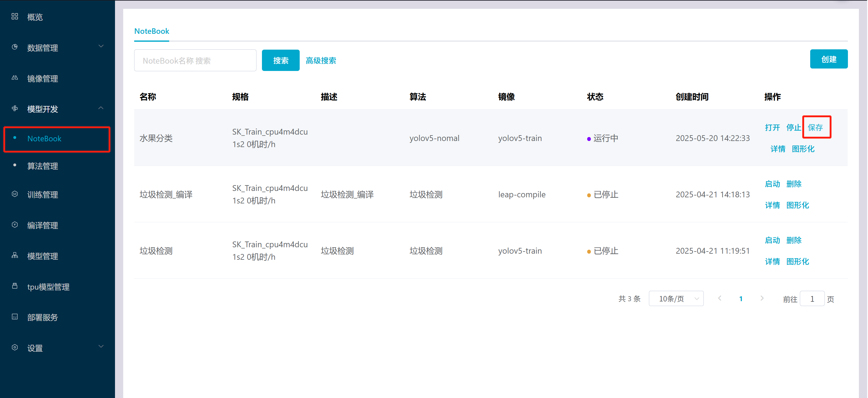Select the NoteBook sidebar menu item

coord(44,139)
